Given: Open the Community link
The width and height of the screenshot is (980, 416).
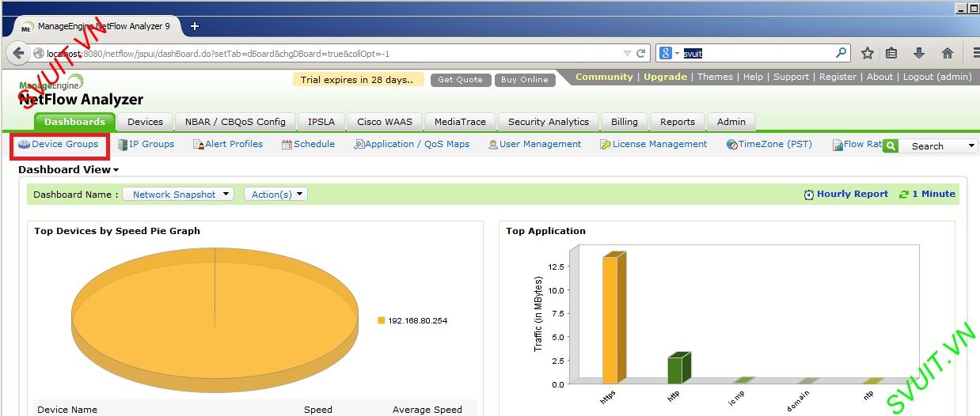Looking at the screenshot, I should (604, 77).
